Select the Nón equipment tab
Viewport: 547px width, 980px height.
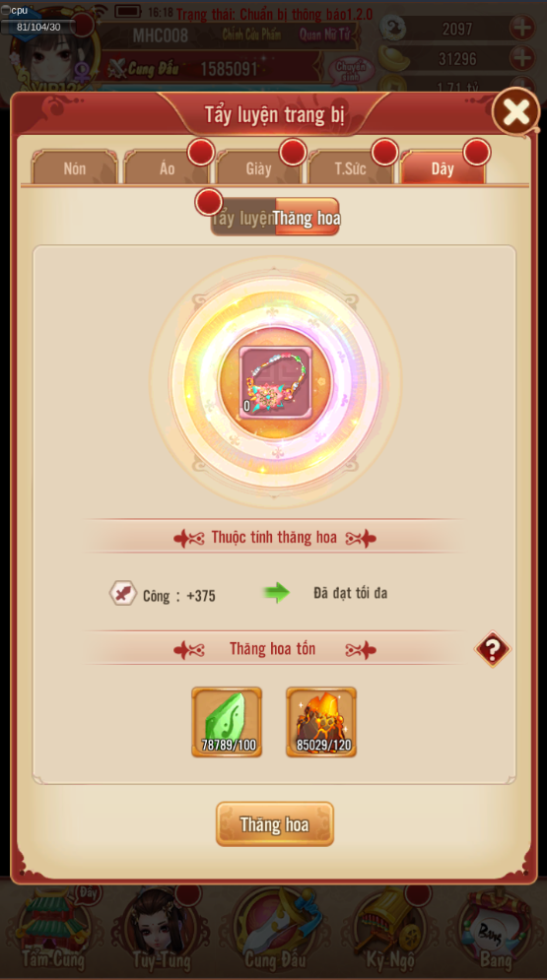tap(74, 167)
